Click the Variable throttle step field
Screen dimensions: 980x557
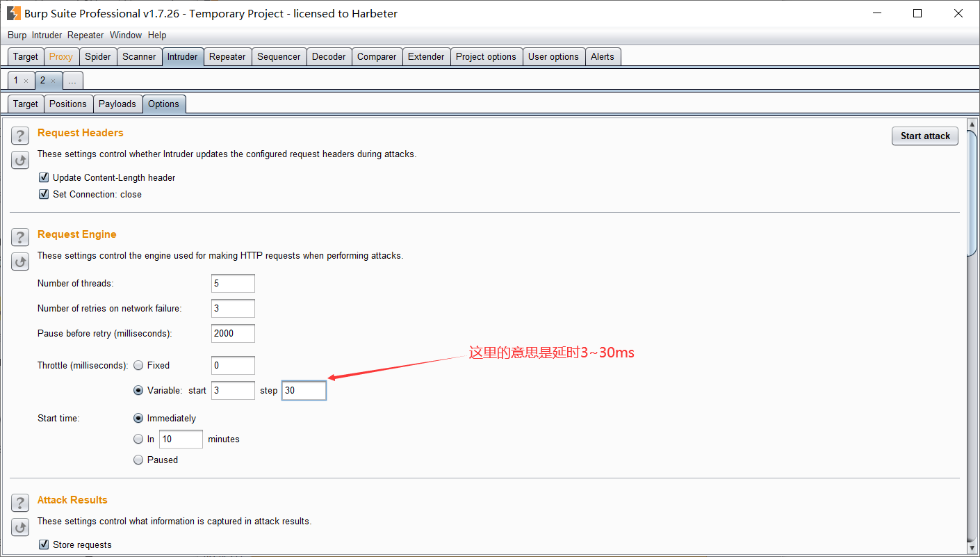304,390
